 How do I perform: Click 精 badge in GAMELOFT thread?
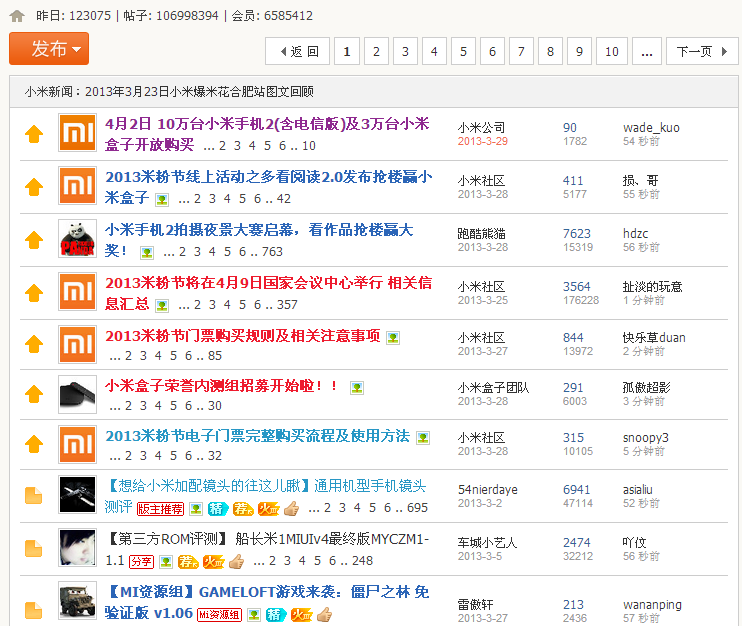coord(276,615)
